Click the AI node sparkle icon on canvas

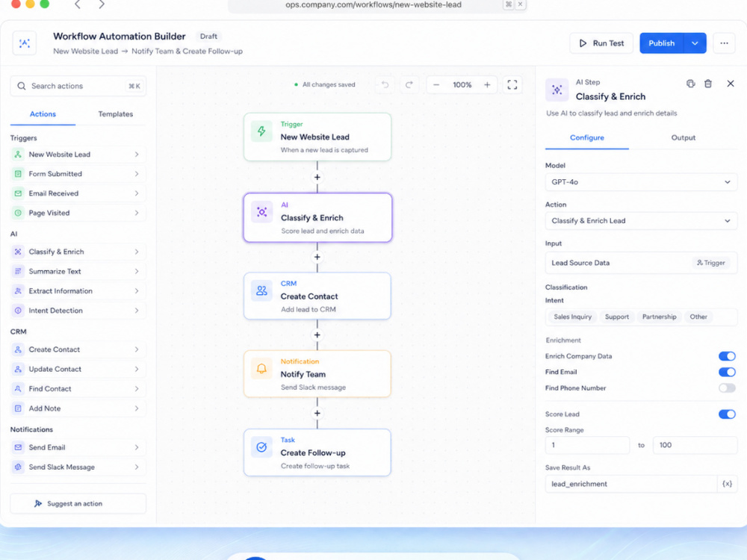(x=261, y=212)
